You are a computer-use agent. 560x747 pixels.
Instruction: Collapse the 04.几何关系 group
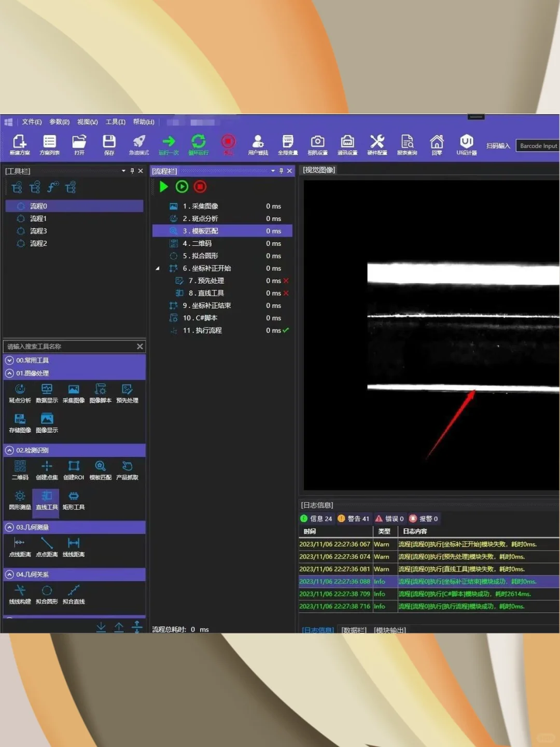click(x=9, y=574)
